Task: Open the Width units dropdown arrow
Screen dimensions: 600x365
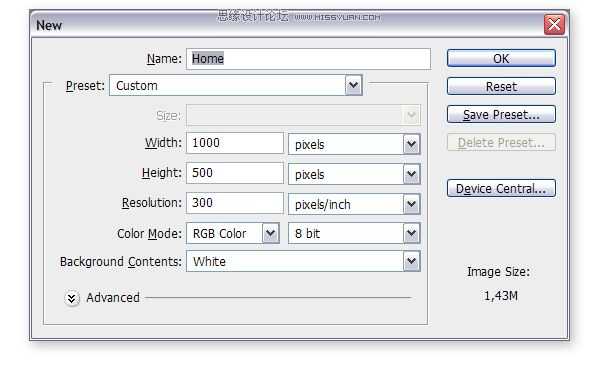Action: coord(411,144)
